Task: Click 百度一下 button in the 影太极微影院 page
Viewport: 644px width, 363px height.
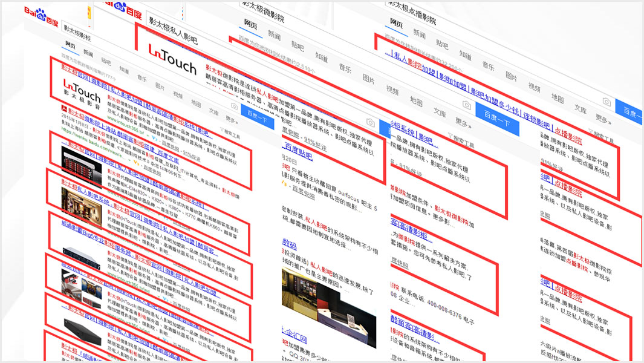Action: coord(498,119)
